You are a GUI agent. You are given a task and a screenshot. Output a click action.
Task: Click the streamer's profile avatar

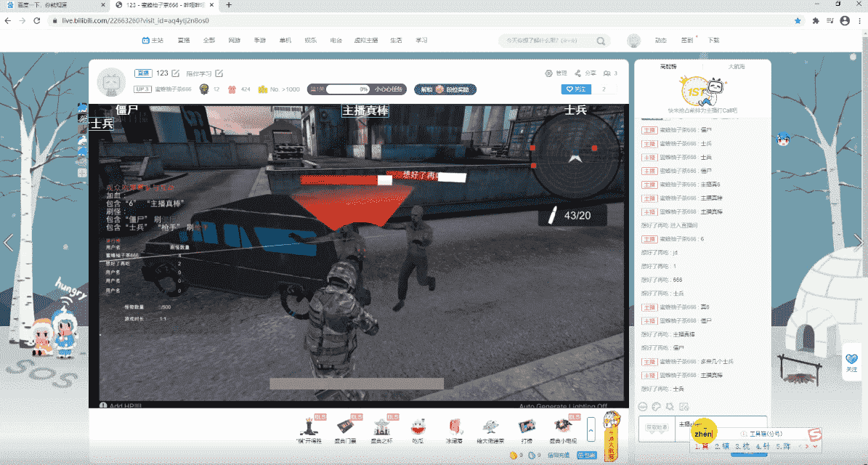111,83
